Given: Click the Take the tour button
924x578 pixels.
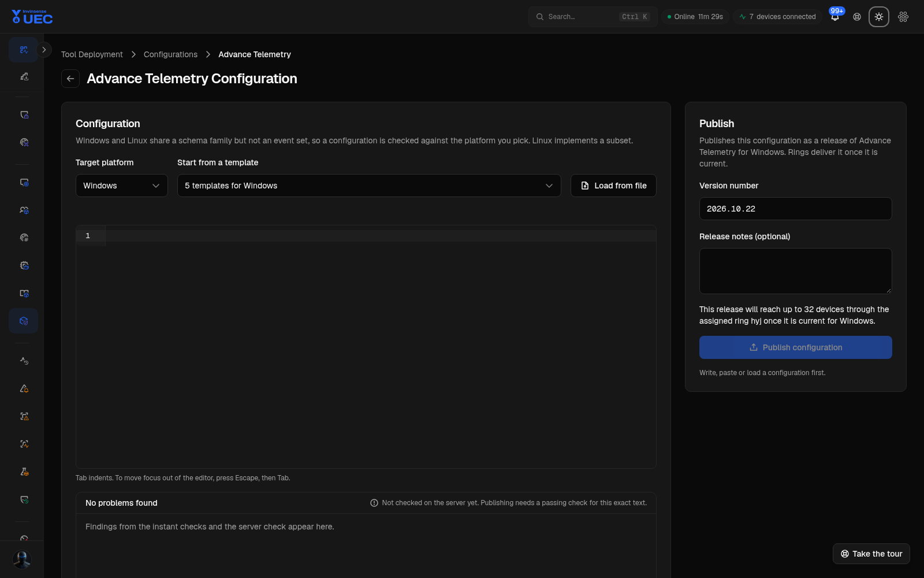Looking at the screenshot, I should pos(871,554).
